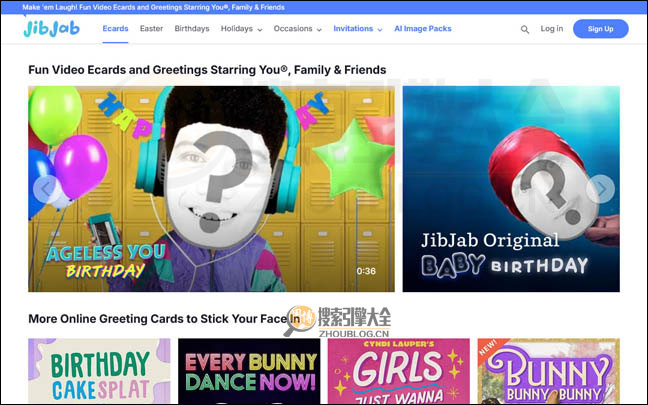Select Birthdays in the navigation

pyautogui.click(x=192, y=29)
